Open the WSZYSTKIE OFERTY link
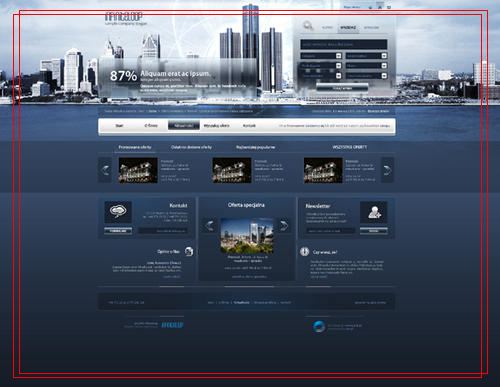Viewport: 500px width, 387px height. click(x=350, y=147)
